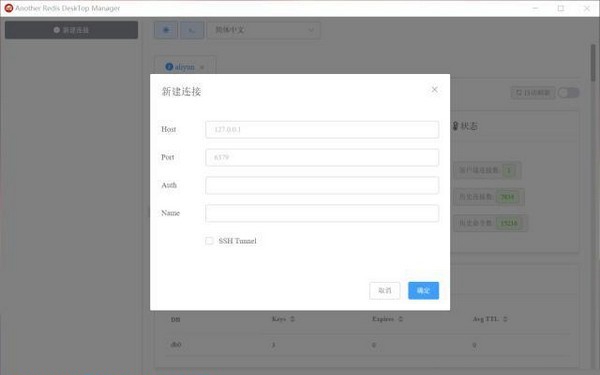The image size is (600, 375).
Task: Open the 简体中文 language dropdown
Action: pyautogui.click(x=264, y=30)
